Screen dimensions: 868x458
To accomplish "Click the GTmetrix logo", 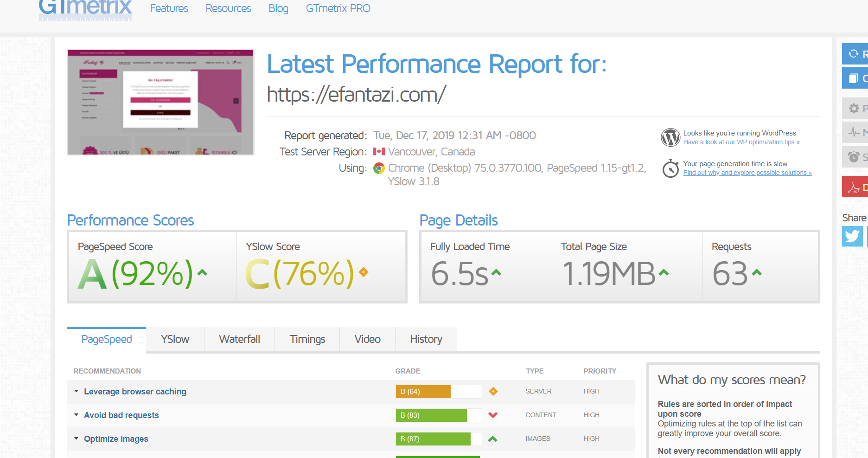I will tap(85, 9).
